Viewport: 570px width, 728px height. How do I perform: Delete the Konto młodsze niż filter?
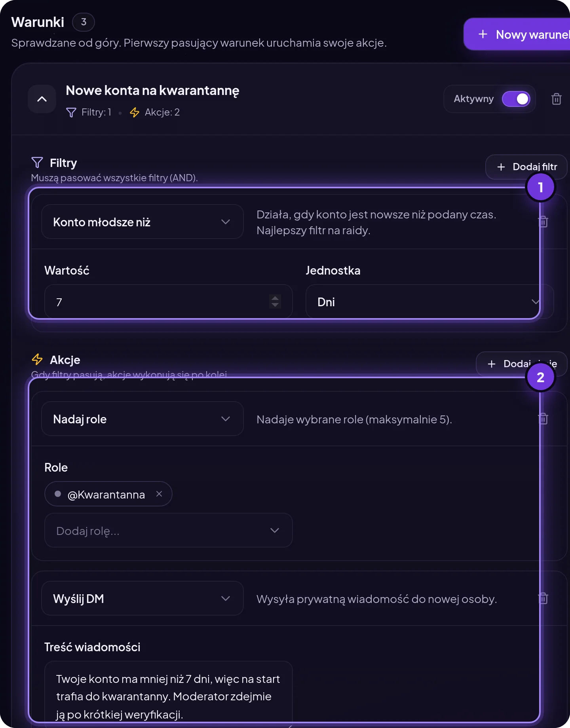tap(543, 222)
